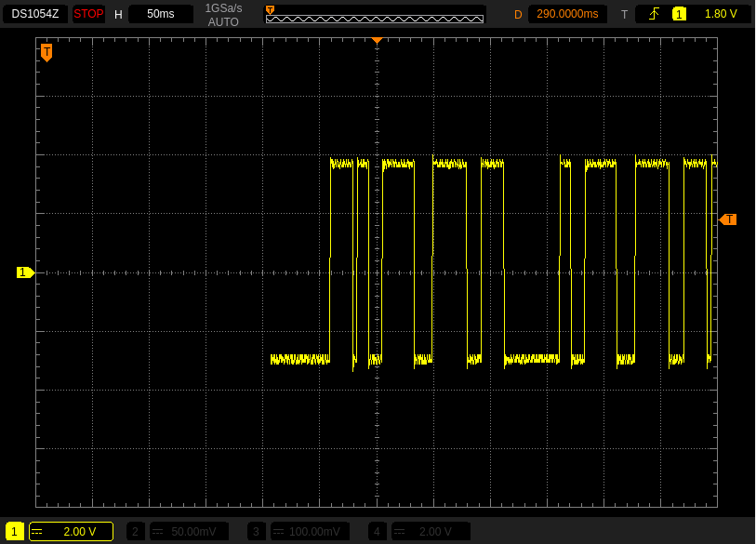Viewport: 756px width, 544px height.
Task: Click the trigger level T marker on right edge
Action: 727,219
